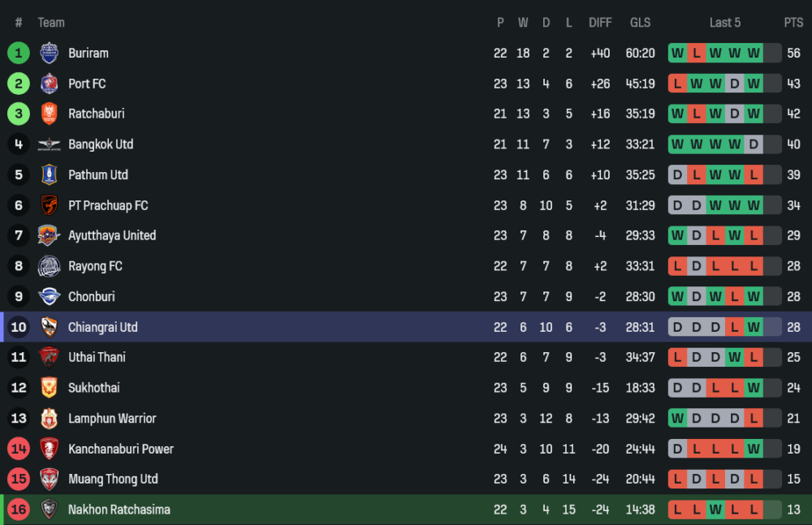Click the Bangkok Utd wings logo
Screen dimensions: 812x525
tap(49, 144)
